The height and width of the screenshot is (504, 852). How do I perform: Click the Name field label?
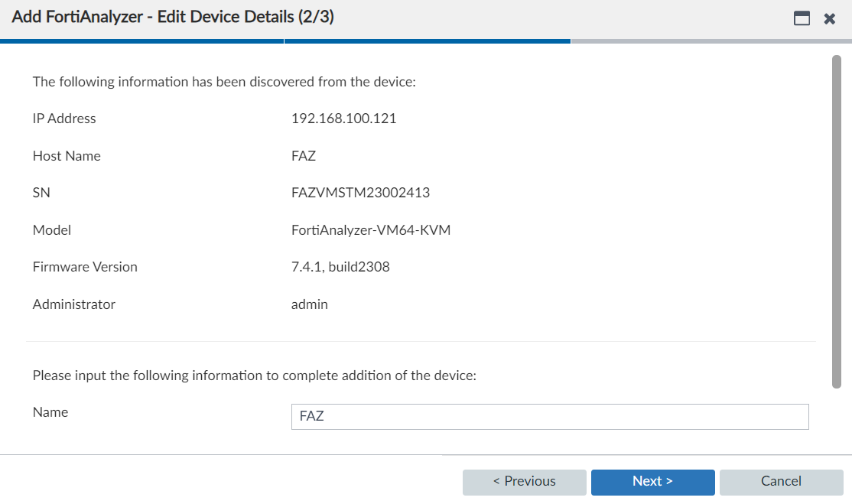(50, 412)
